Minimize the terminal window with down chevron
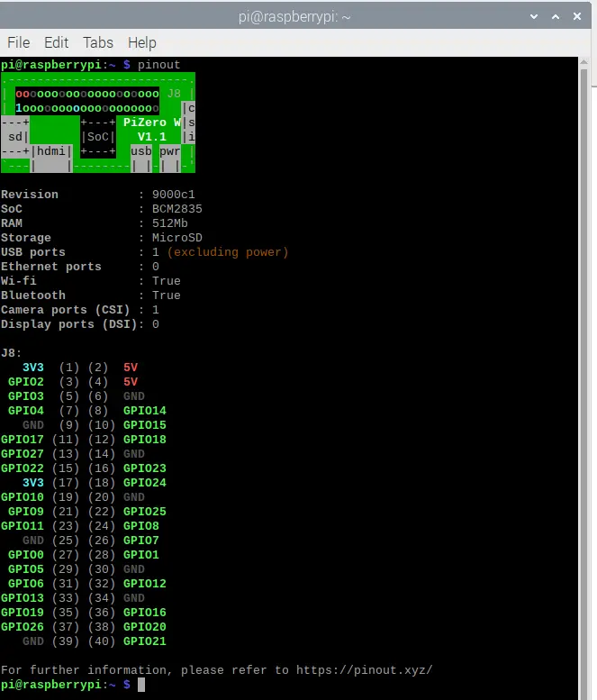Screen dimensions: 597x700 534,16
